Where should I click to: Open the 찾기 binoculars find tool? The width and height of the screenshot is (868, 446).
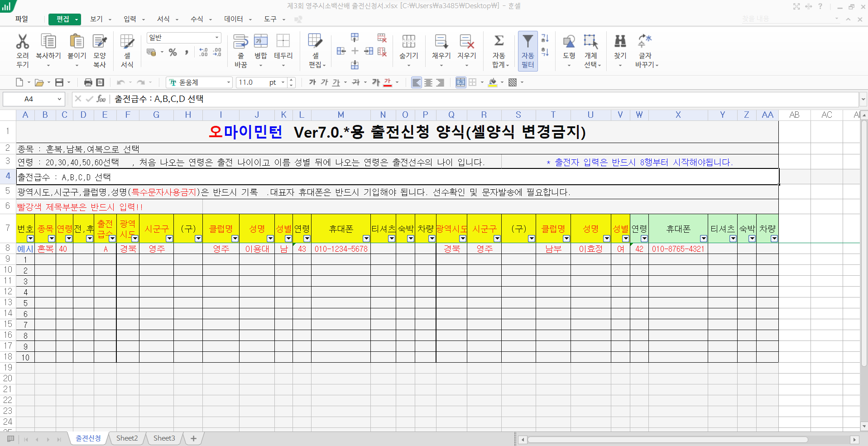click(620, 42)
